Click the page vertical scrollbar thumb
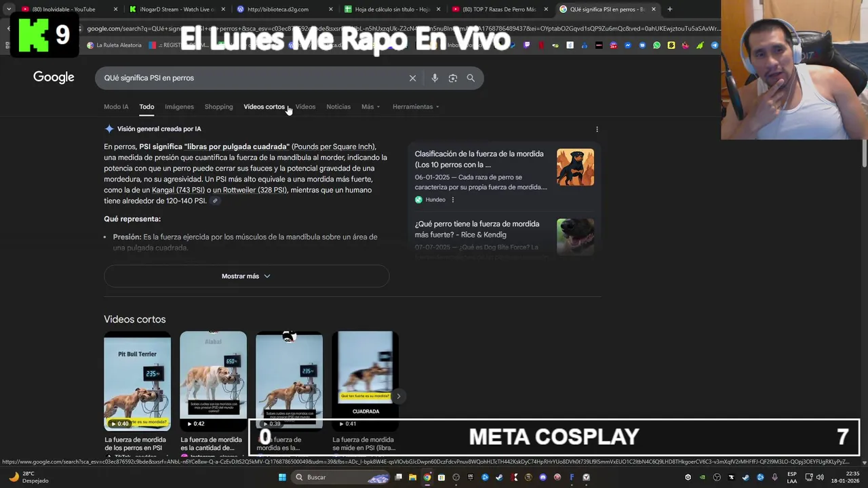868x488 pixels. point(864,152)
